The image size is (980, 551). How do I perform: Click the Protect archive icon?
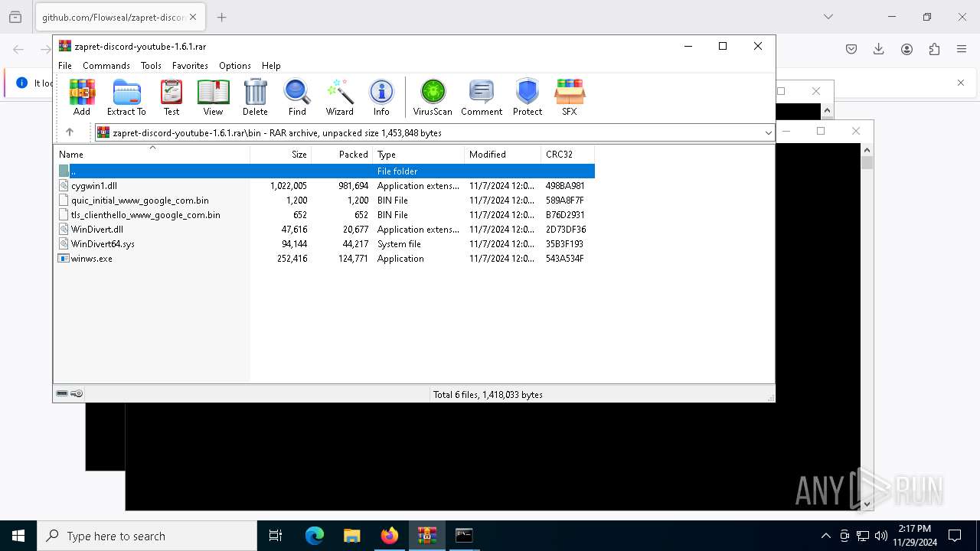pyautogui.click(x=528, y=97)
